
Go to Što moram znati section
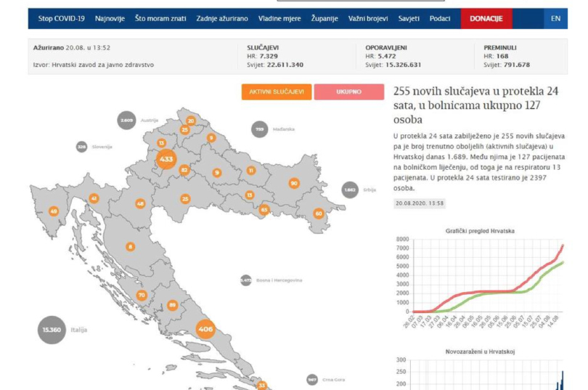point(160,18)
